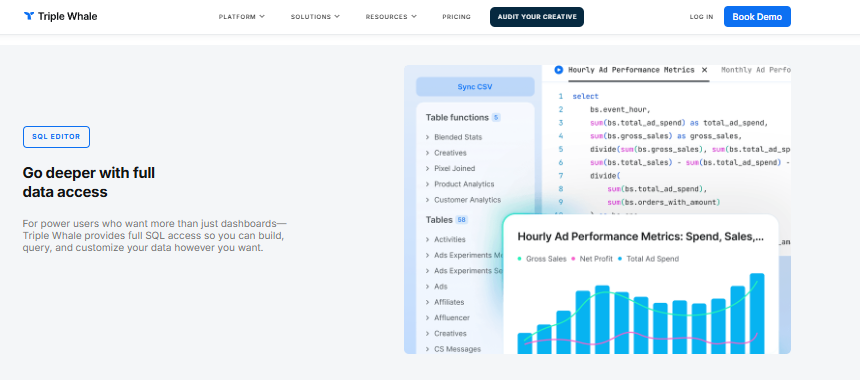
Task: Click the Triple Whale logo
Action: coord(60,16)
